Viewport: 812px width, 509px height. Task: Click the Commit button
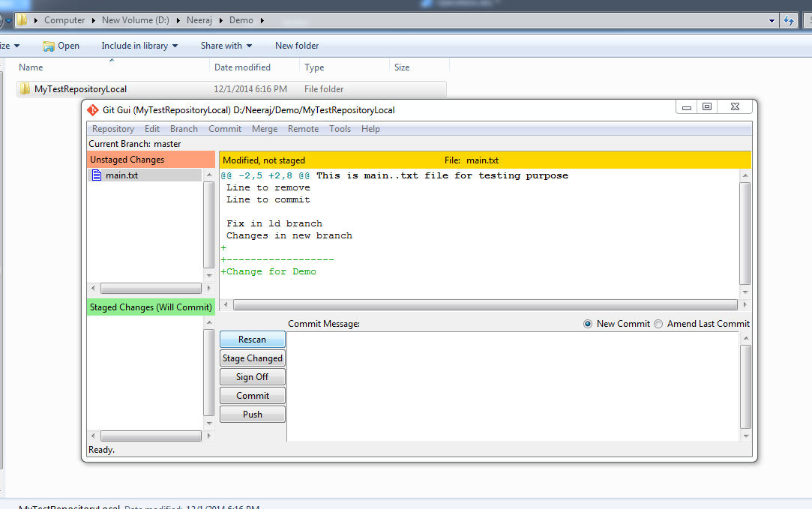tap(252, 395)
